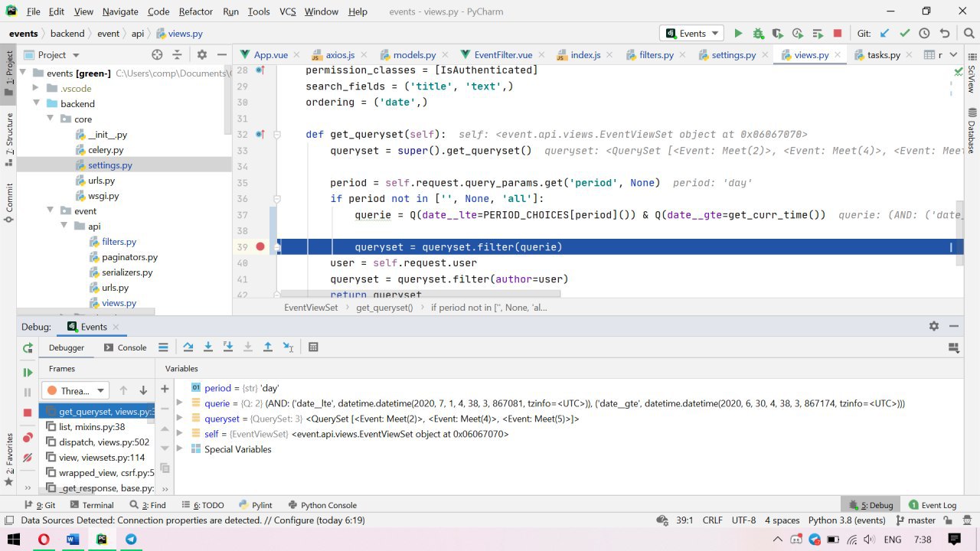Open Telegram from the Windows taskbar

click(x=131, y=539)
